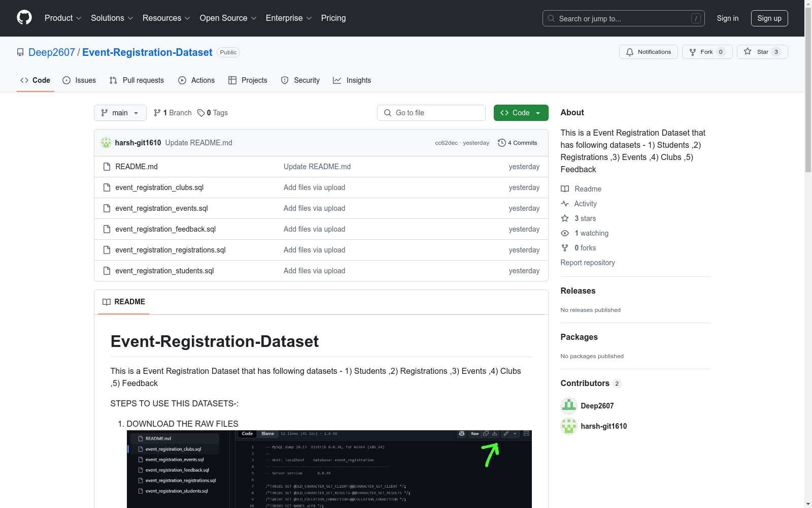The height and width of the screenshot is (508, 812).
Task: Click the file icon beside event_registration_feedback.sql
Action: pos(107,229)
